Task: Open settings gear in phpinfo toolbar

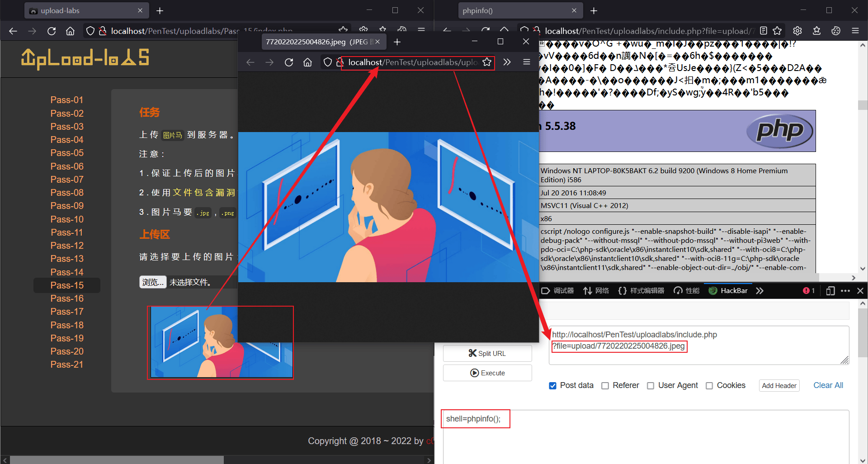Action: [x=797, y=31]
